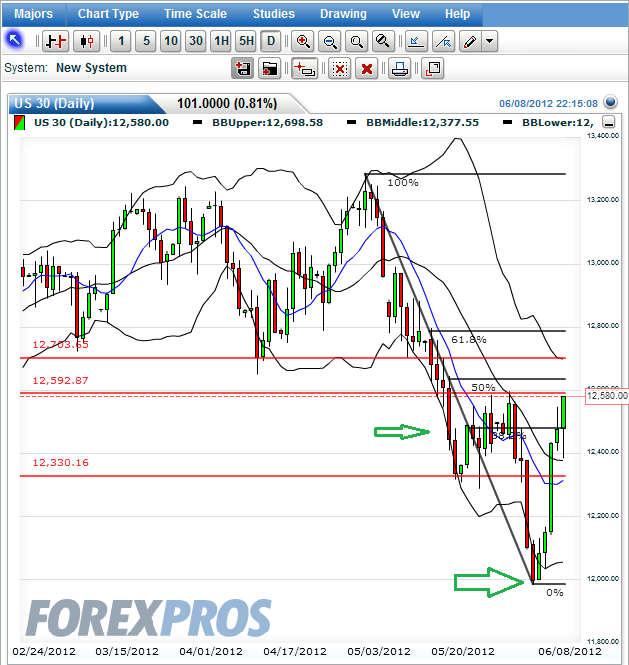Click the zoom in magnifier

[303, 41]
